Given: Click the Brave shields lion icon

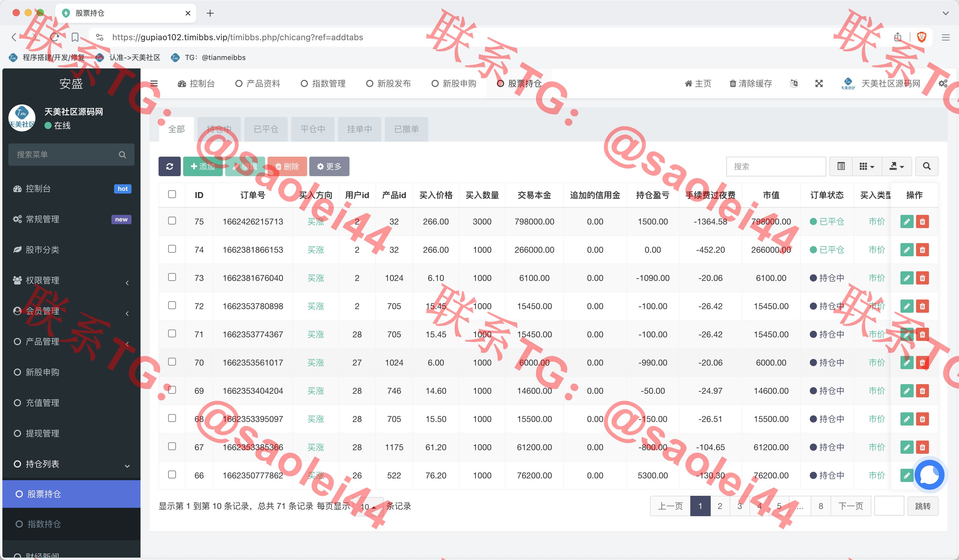Looking at the screenshot, I should [x=922, y=37].
